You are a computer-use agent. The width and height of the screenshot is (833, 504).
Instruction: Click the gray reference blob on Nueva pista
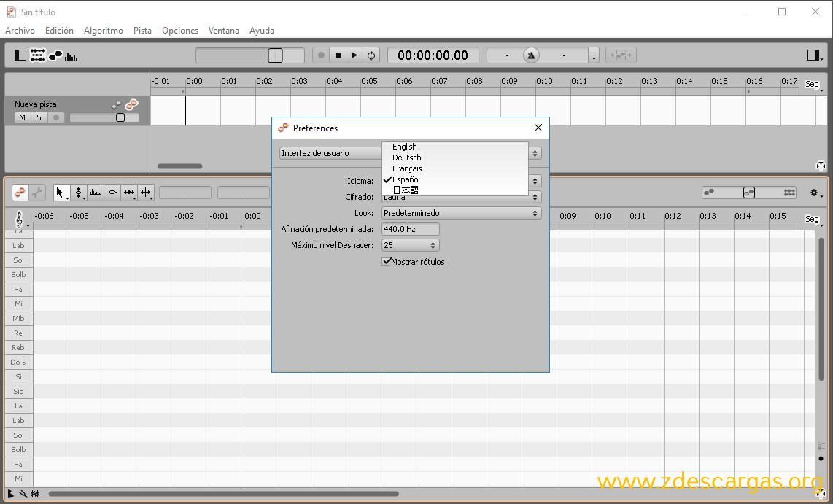coord(116,105)
